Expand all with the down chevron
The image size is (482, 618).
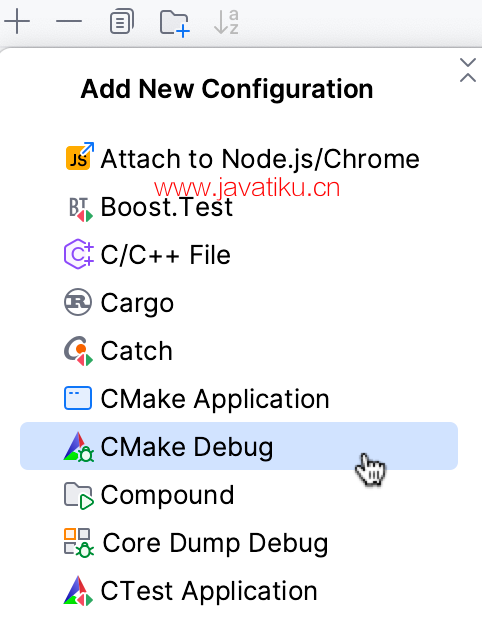click(468, 62)
